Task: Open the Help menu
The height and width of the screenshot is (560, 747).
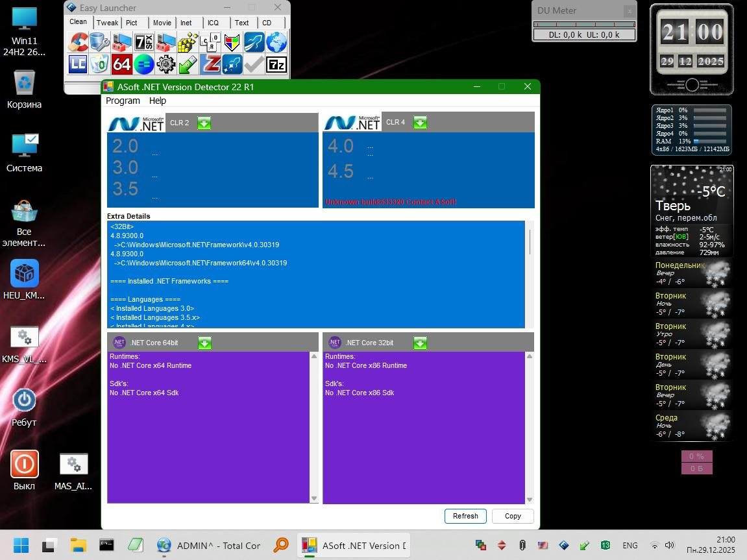Action: 157,101
